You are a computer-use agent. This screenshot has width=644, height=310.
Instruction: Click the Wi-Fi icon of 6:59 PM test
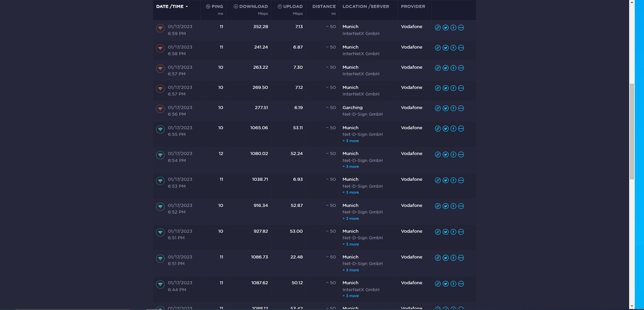coord(161,28)
